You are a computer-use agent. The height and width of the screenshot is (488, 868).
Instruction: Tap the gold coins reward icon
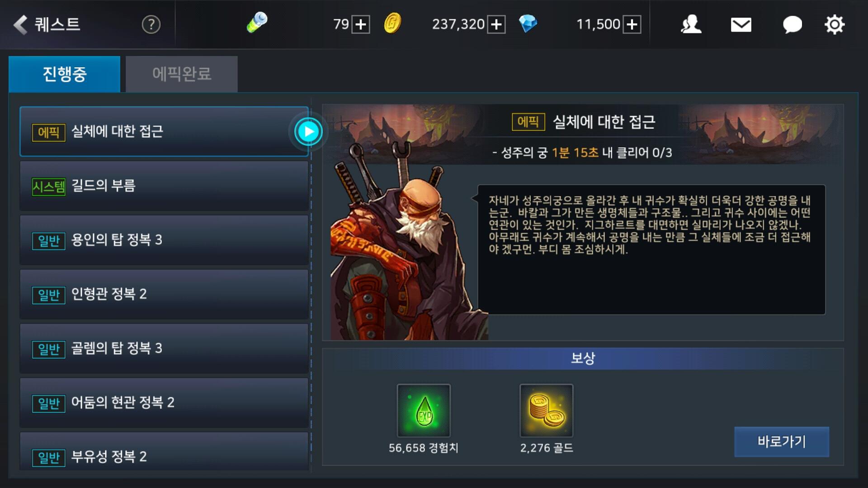547,411
